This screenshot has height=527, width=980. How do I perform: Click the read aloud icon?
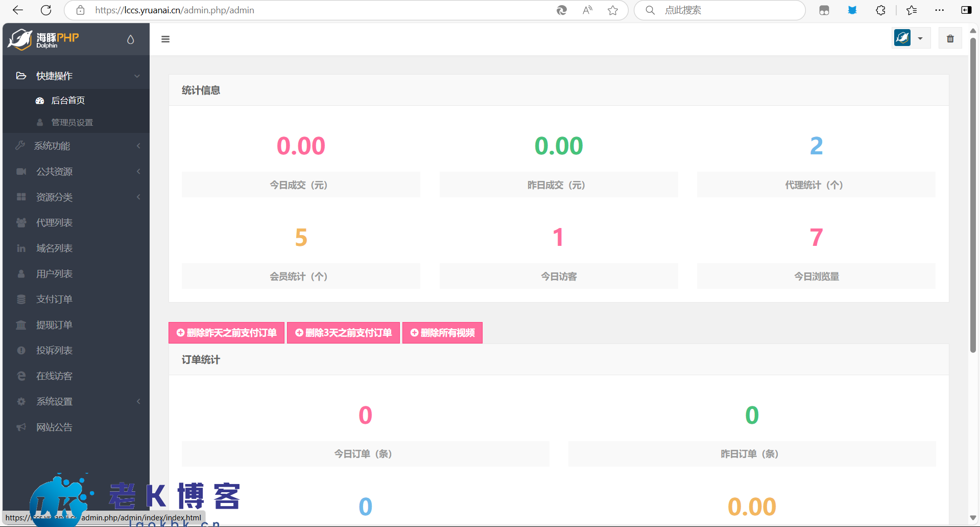coord(587,10)
